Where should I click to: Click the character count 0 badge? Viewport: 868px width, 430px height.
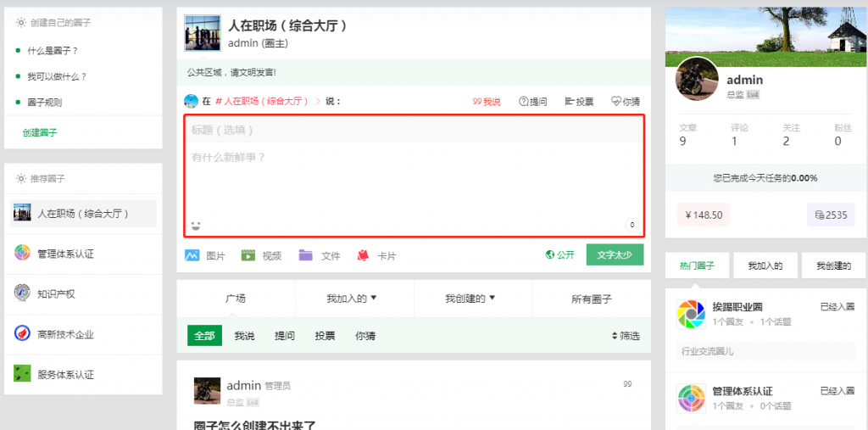click(632, 225)
